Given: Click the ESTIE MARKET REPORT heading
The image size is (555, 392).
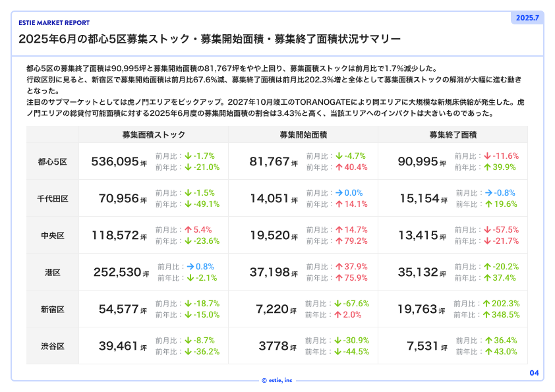Looking at the screenshot, I should (x=54, y=22).
